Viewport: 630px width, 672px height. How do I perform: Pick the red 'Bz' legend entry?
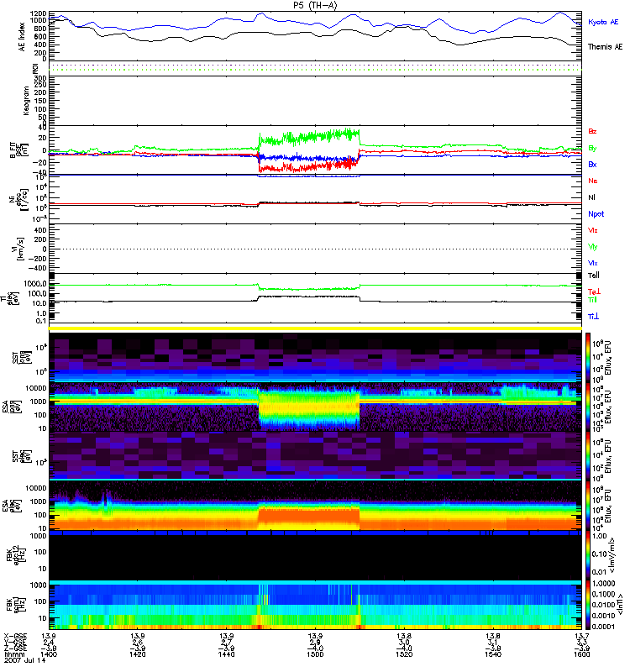(592, 131)
